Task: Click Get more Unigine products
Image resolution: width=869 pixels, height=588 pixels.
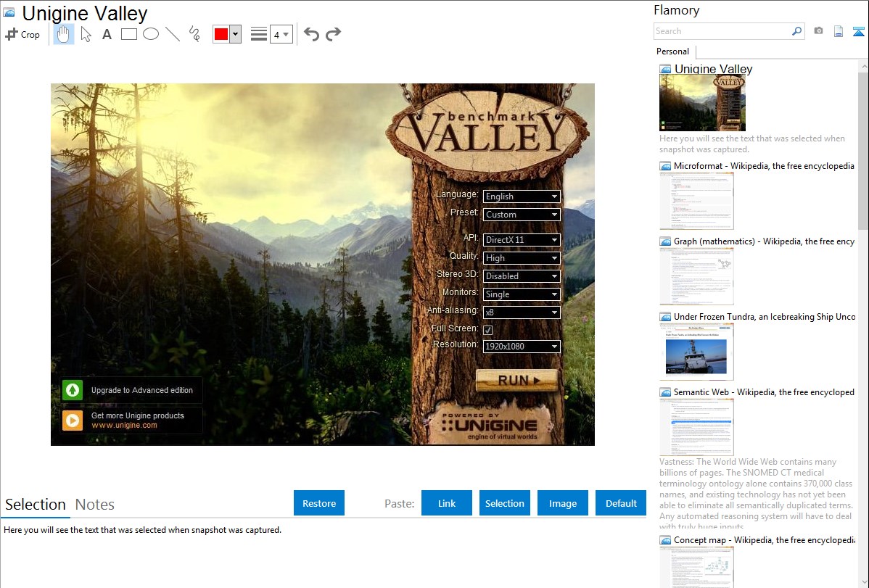Action: pyautogui.click(x=137, y=415)
